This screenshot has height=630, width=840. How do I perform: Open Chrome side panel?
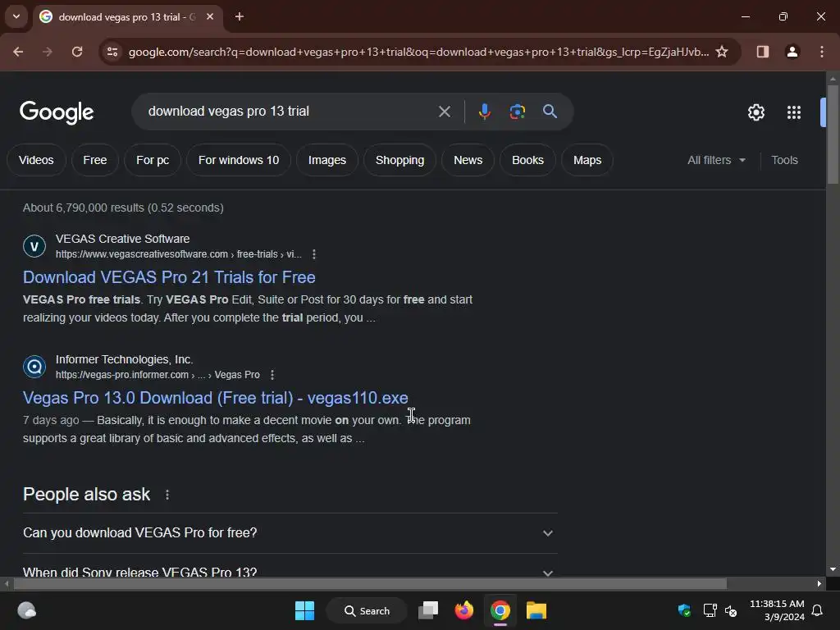tap(762, 52)
